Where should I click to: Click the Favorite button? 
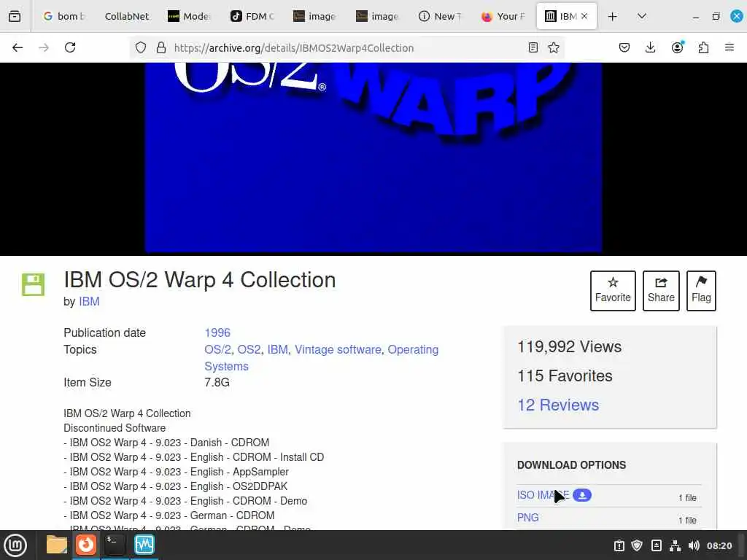[613, 290]
